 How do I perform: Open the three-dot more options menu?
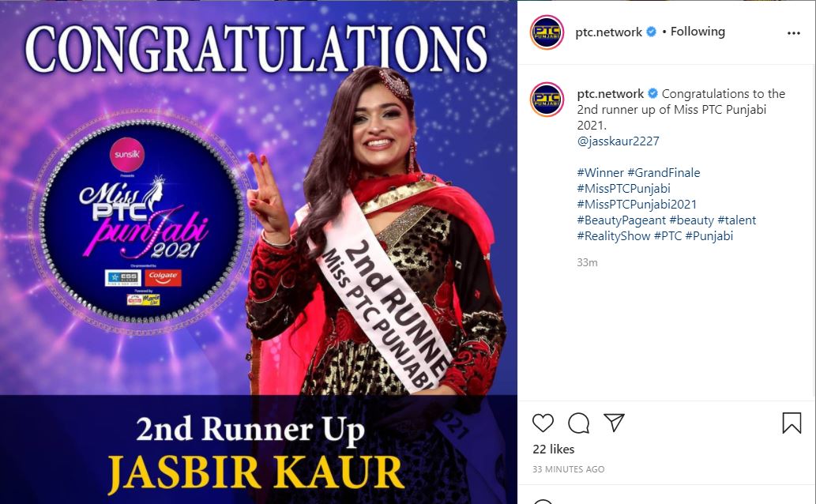tap(794, 33)
